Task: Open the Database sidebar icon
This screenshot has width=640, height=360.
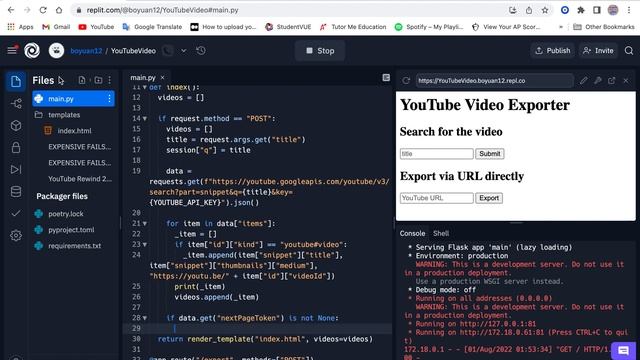Action: click(16, 191)
